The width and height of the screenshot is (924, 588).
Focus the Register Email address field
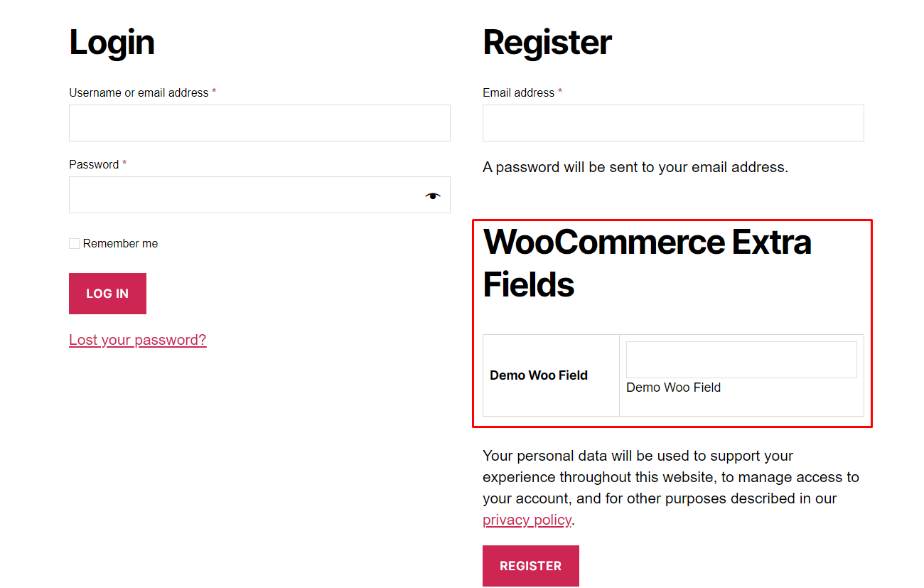[673, 123]
